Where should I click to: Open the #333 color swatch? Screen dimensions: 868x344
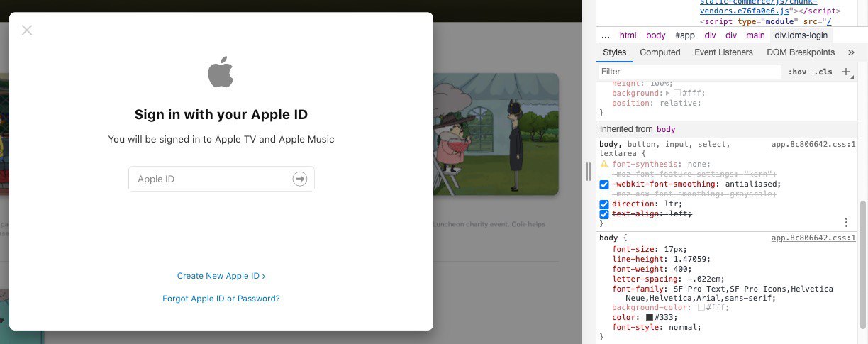tap(649, 317)
